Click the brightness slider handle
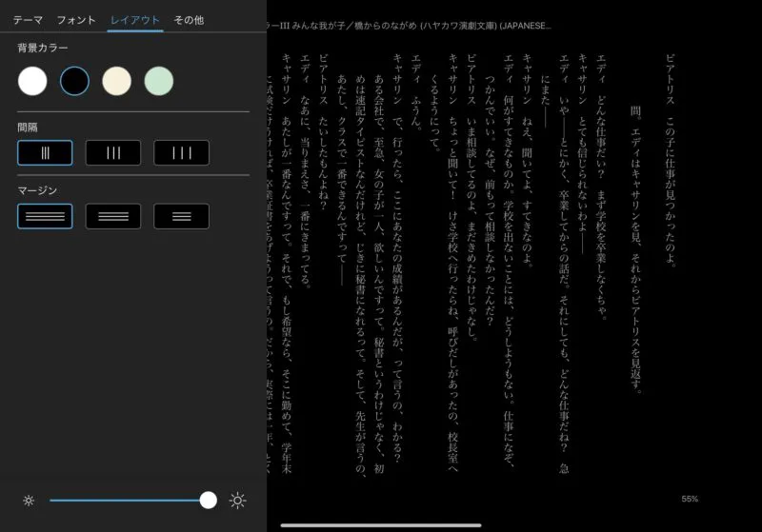 point(209,500)
